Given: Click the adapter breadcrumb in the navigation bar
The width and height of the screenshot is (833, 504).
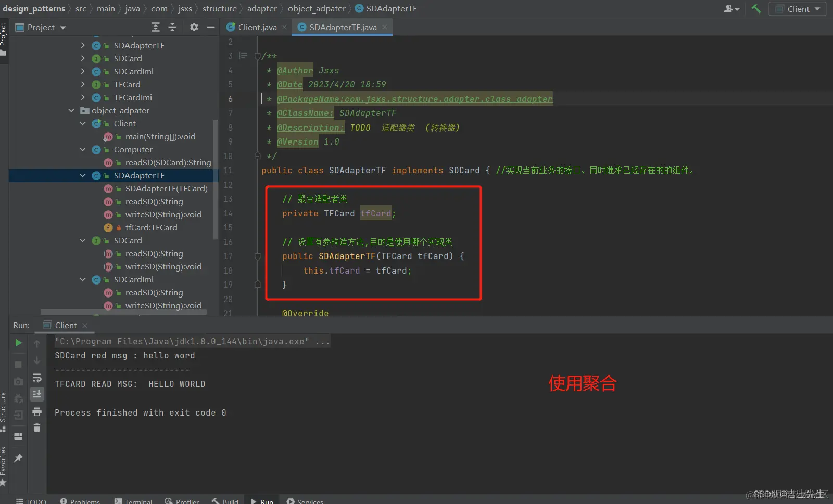Looking at the screenshot, I should point(262,9).
